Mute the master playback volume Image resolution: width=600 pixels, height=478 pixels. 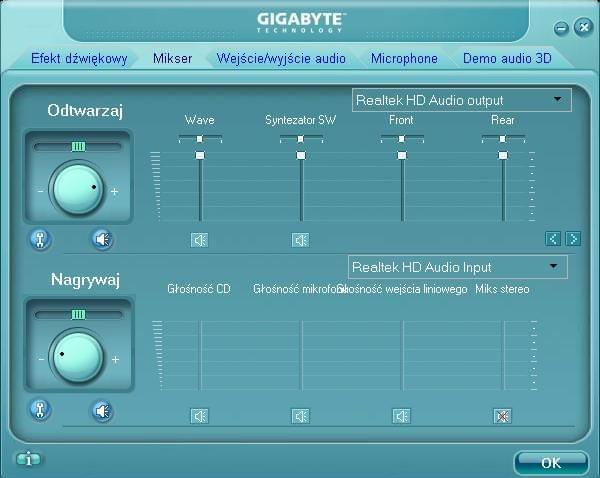(x=102, y=240)
